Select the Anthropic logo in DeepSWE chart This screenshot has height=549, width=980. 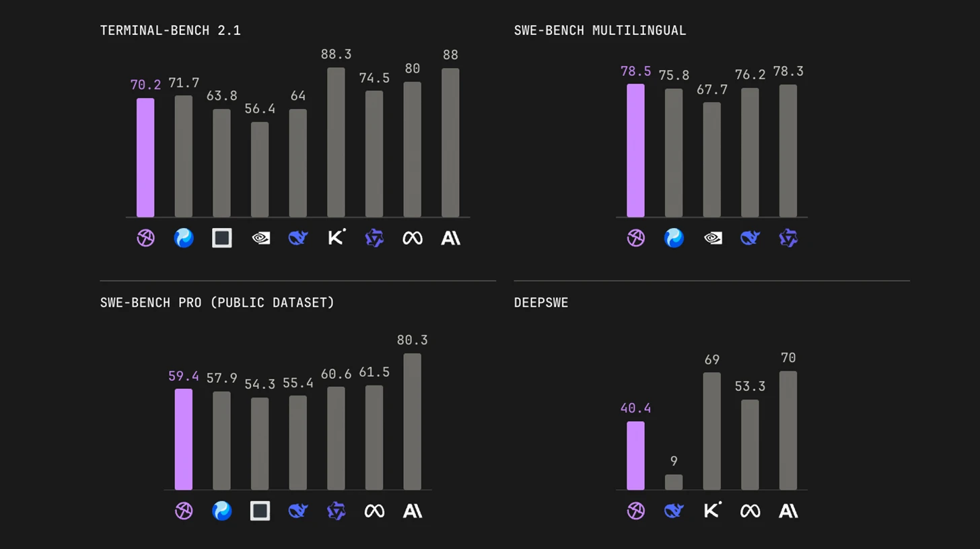pos(788,511)
